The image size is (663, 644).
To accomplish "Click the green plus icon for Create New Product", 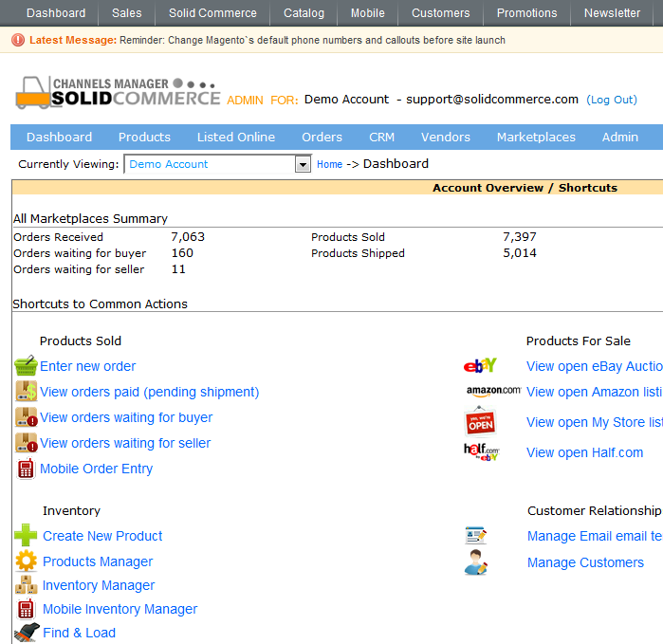I will (x=26, y=535).
